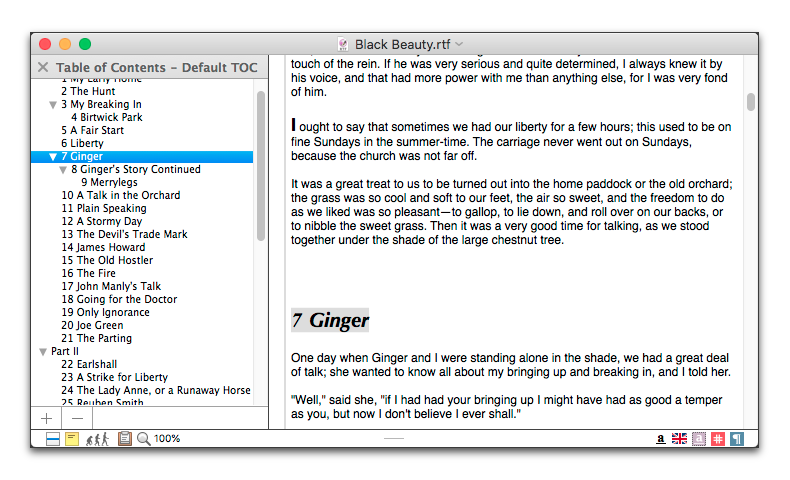Collapse the 7 Ginger disclosure triangle

(52, 157)
